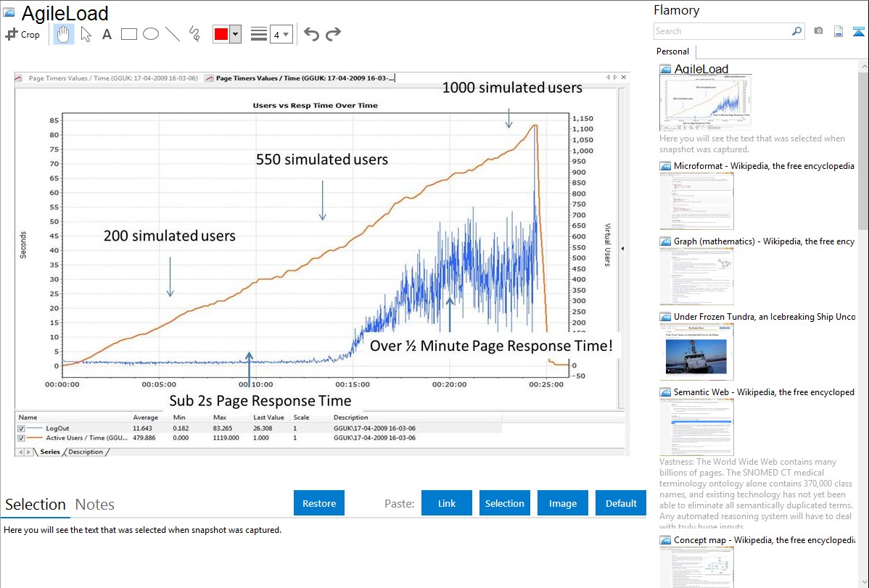869x588 pixels.
Task: Switch to the Selection tab
Action: tap(36, 505)
